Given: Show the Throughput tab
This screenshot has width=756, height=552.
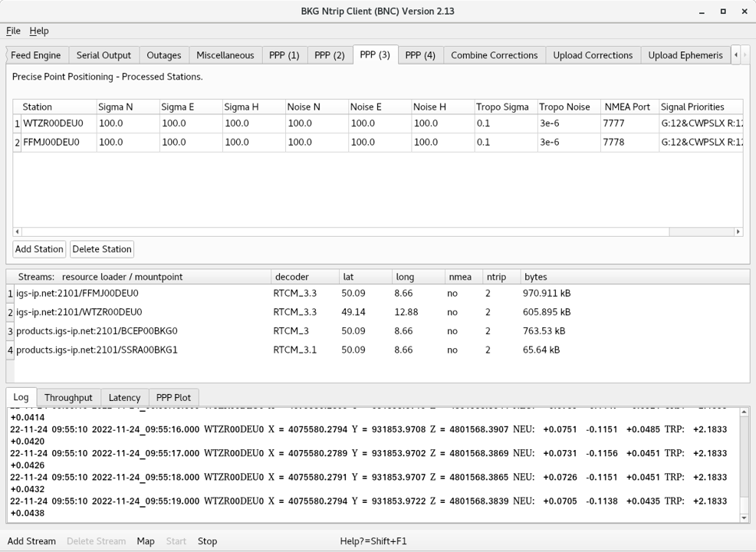Looking at the screenshot, I should [x=68, y=397].
